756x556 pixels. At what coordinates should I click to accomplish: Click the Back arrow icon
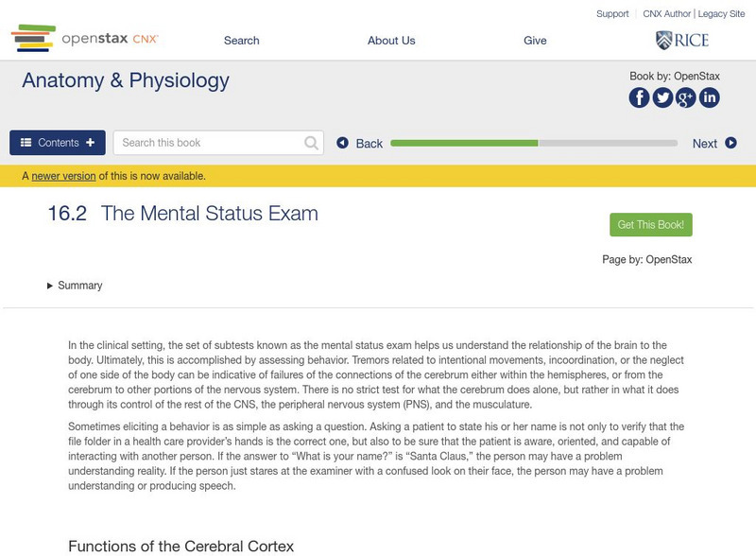click(343, 143)
